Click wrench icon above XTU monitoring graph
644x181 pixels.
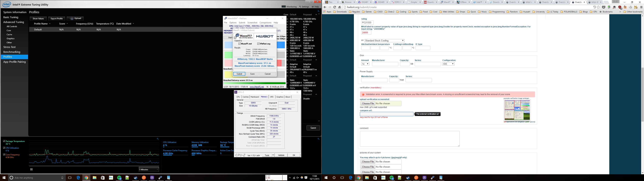[157, 139]
